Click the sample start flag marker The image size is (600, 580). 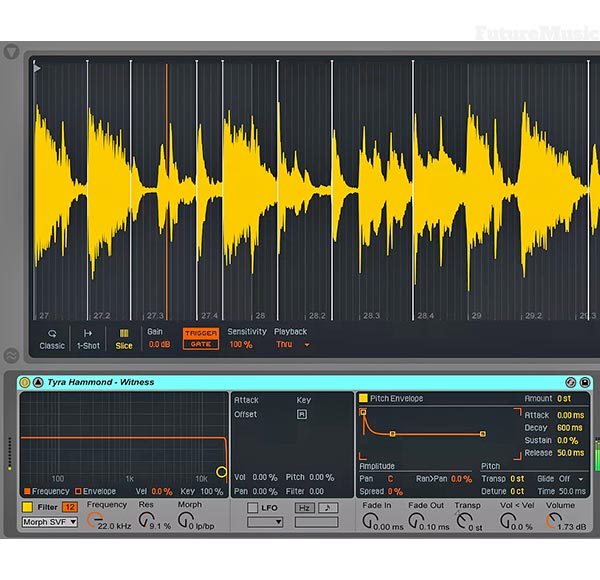point(37,69)
